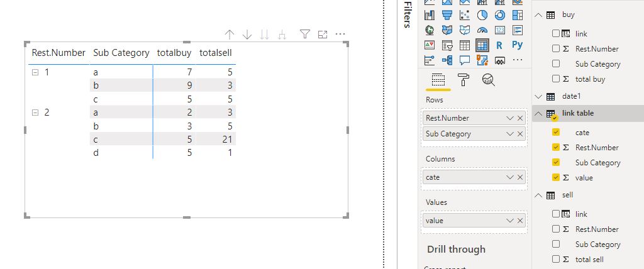Select the Decomposition tree visualization
This screenshot has height=269, width=644.
447,60
